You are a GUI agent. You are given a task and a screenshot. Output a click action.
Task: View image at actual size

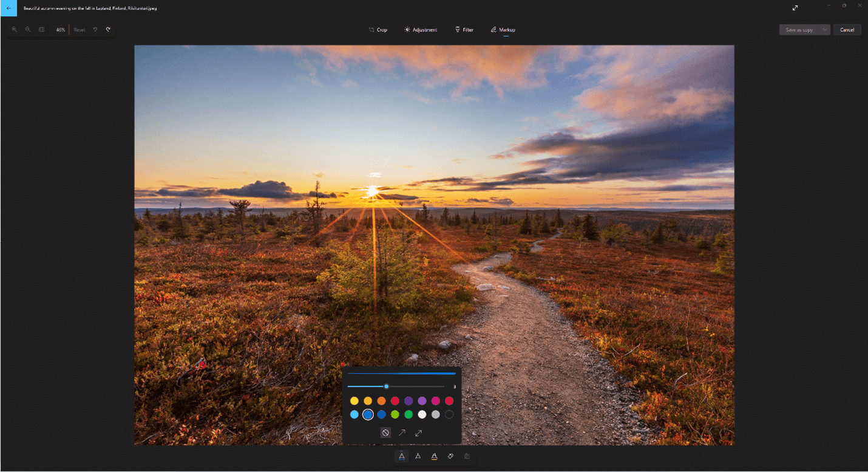point(42,29)
